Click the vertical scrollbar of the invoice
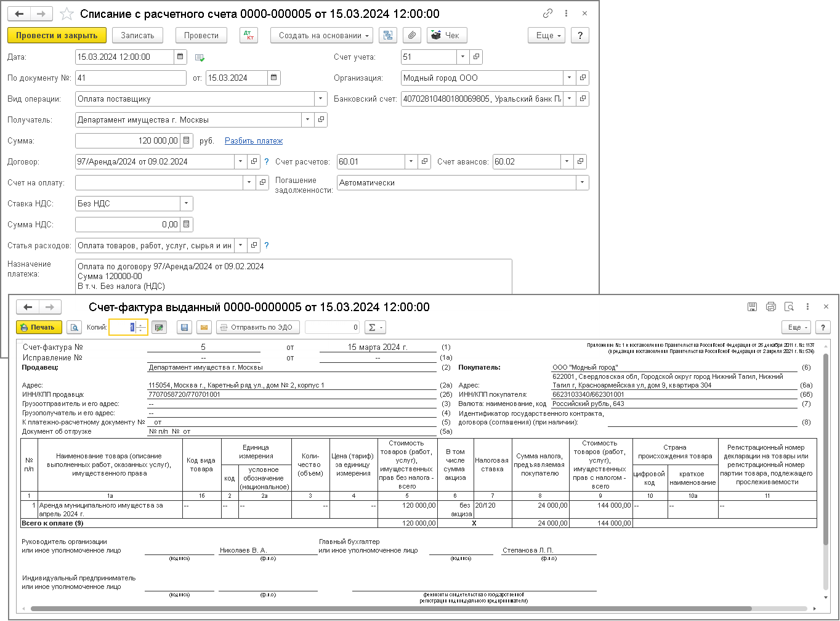This screenshot has width=840, height=621. tap(826, 450)
